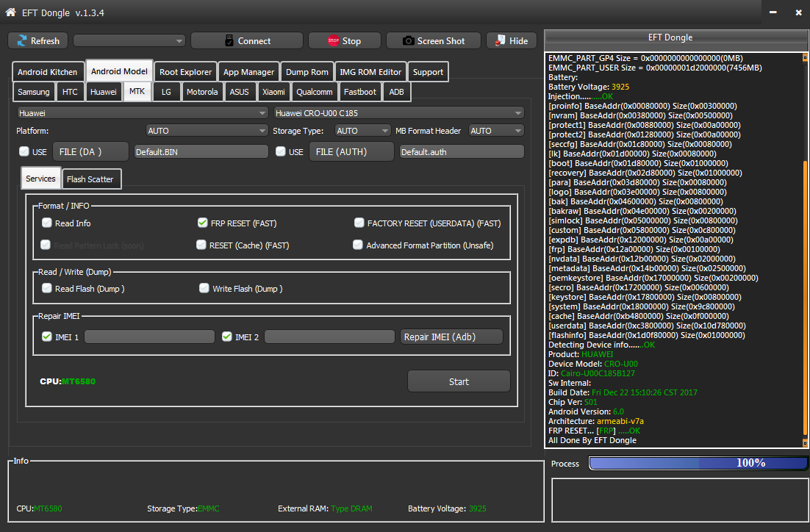Image resolution: width=810 pixels, height=532 pixels.
Task: Select the ADB tab
Action: [x=396, y=92]
